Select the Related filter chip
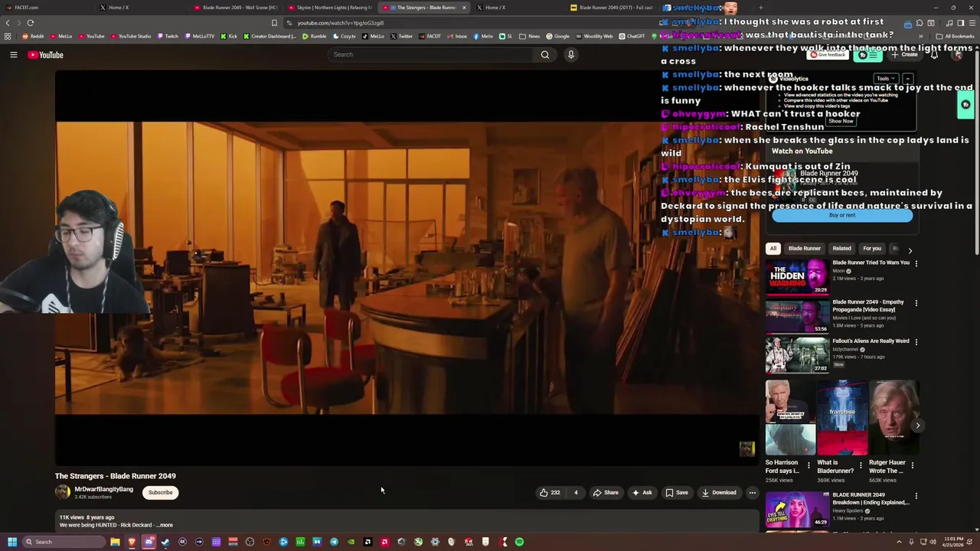This screenshot has width=980, height=551. tap(841, 248)
